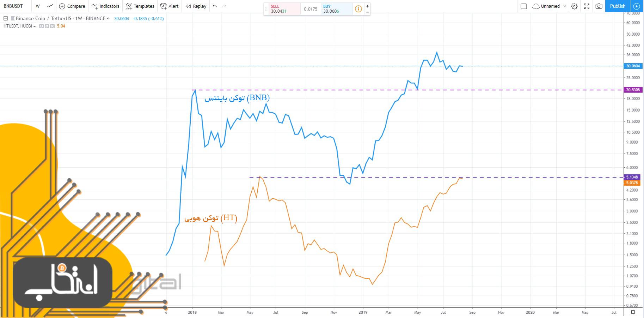Redo the last chart action
Image resolution: width=644 pixels, height=318 pixels.
pyautogui.click(x=224, y=6)
